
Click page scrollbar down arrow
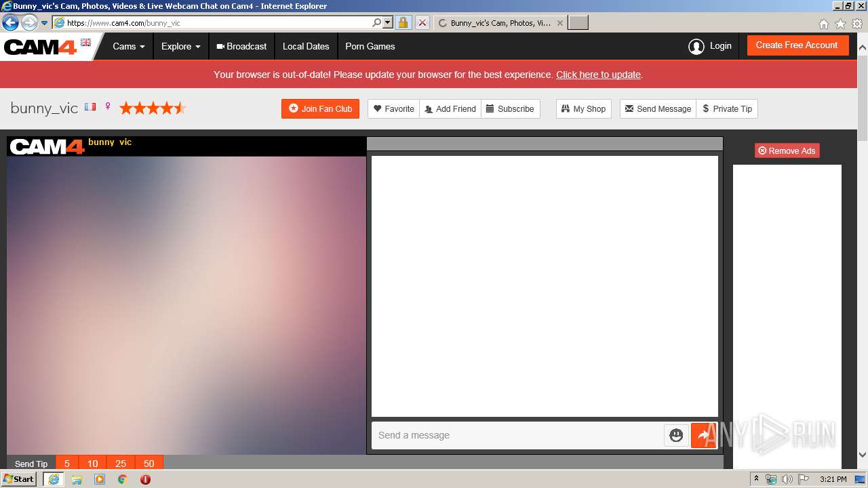pyautogui.click(x=863, y=455)
